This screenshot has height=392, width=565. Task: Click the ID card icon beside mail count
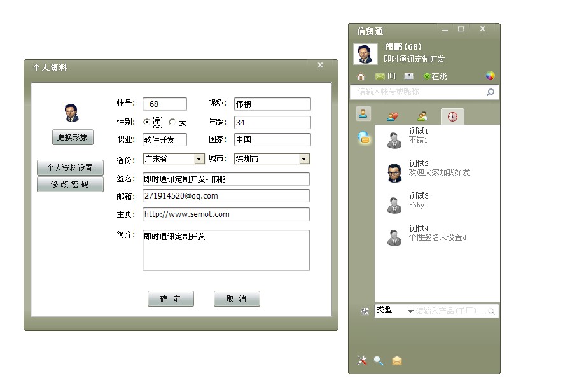pyautogui.click(x=408, y=76)
